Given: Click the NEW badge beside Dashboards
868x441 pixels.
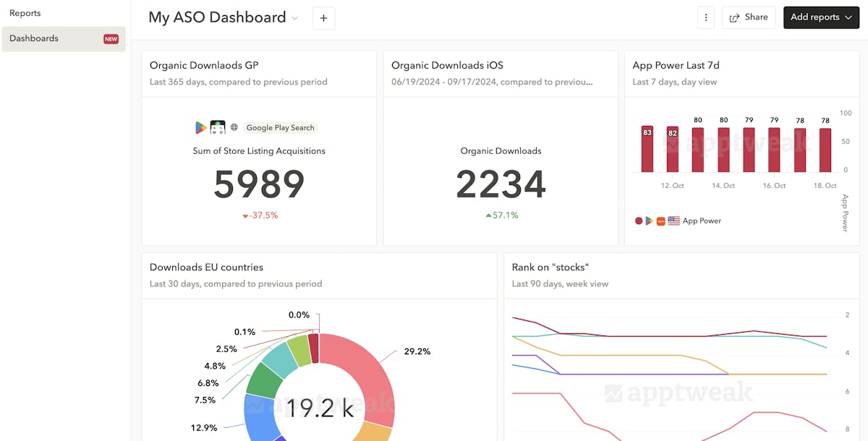Looking at the screenshot, I should 111,39.
